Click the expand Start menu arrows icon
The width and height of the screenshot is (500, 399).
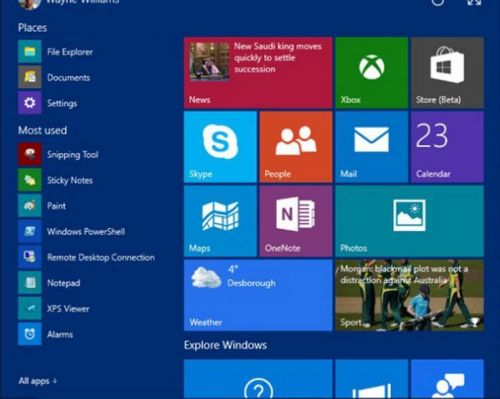(x=474, y=2)
